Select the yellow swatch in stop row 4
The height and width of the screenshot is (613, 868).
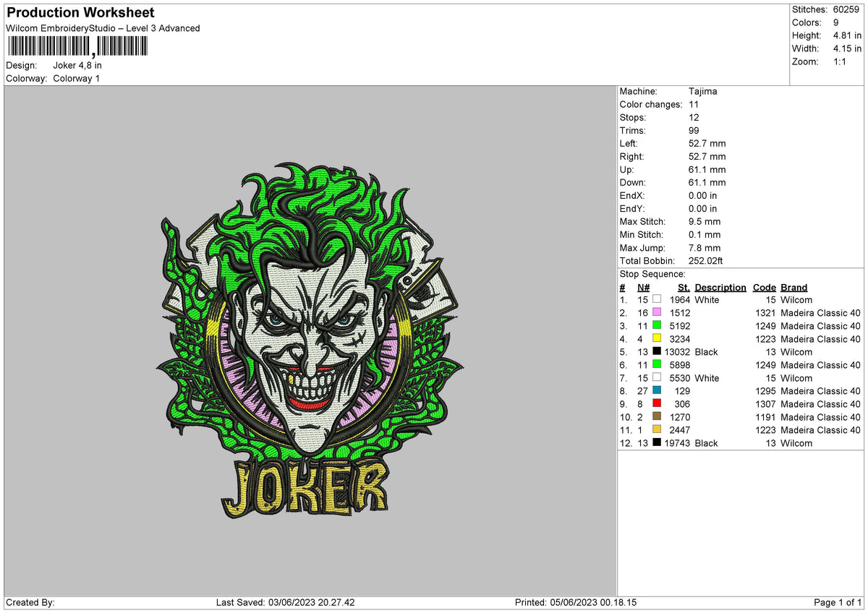pyautogui.click(x=657, y=338)
